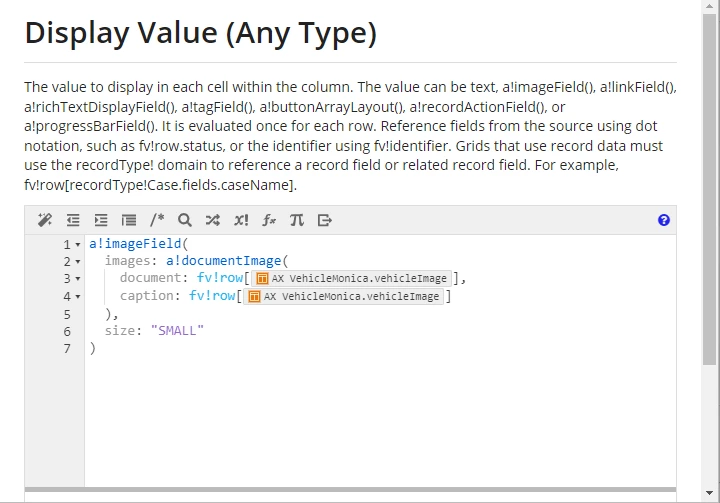Click the export arrow toolbar icon
720x503 pixels.
point(325,220)
